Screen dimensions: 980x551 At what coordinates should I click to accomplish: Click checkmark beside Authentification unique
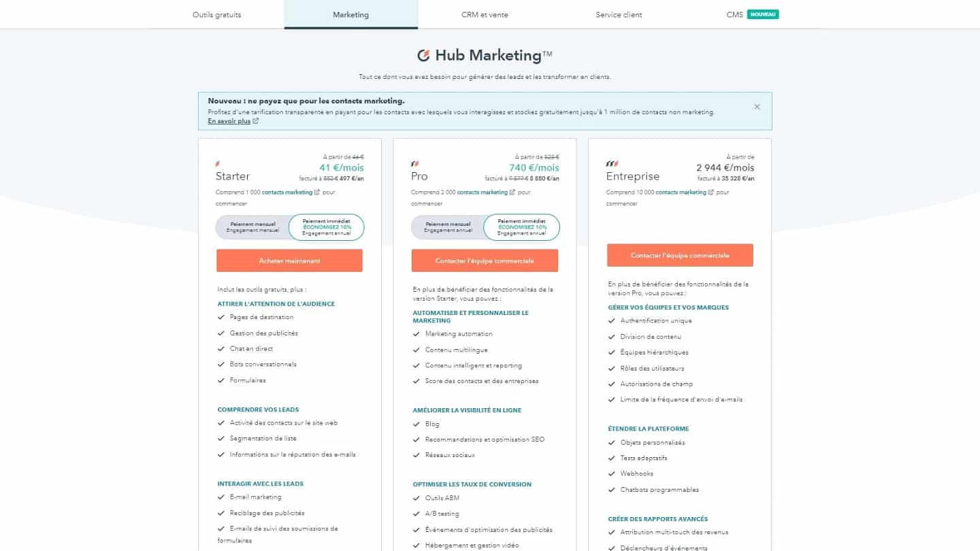pos(612,320)
